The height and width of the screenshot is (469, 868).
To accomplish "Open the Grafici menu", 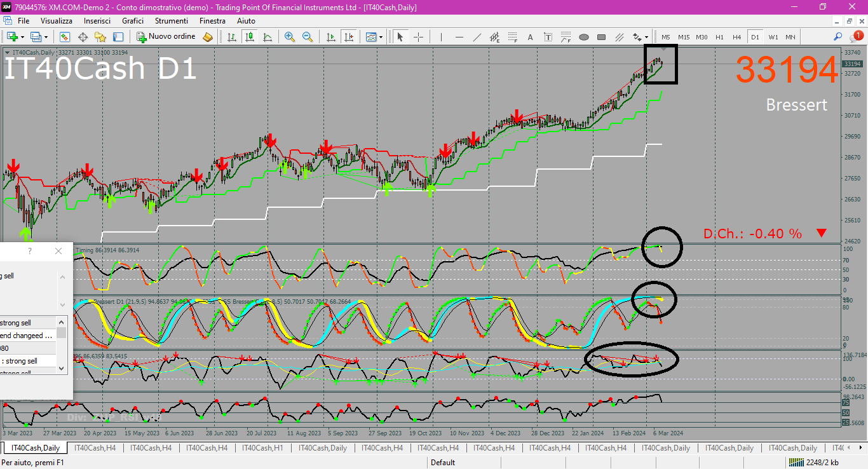I will tap(133, 21).
